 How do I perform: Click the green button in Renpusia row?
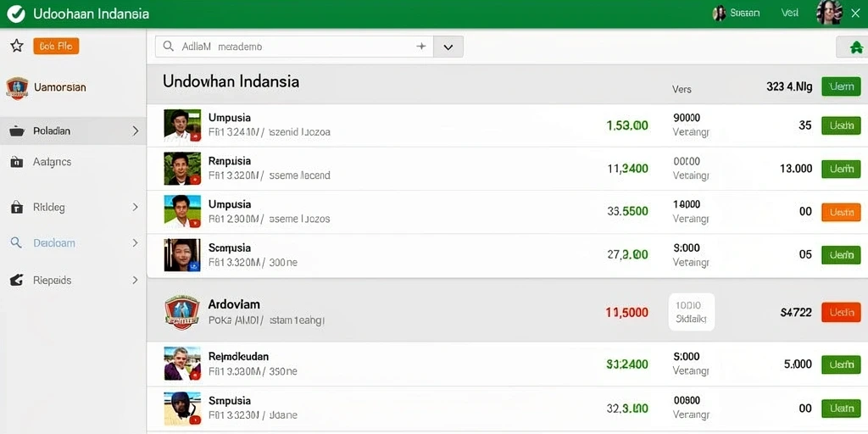click(x=841, y=169)
